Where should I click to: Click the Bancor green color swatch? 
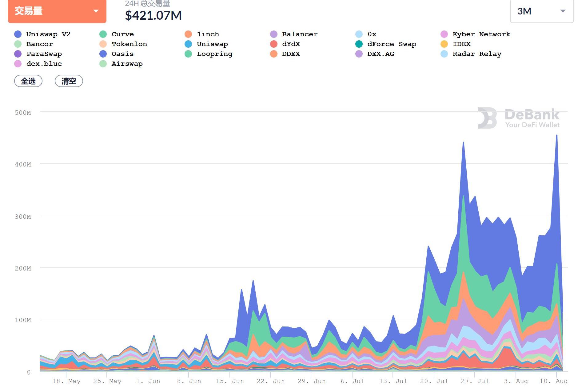18,44
